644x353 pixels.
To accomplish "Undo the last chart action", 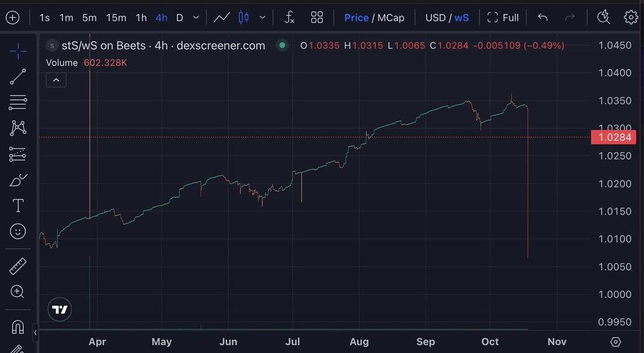I will tap(543, 17).
